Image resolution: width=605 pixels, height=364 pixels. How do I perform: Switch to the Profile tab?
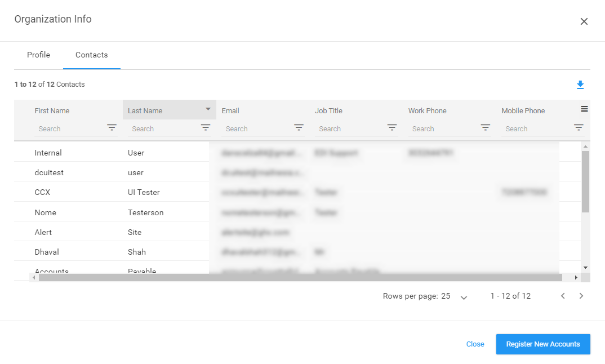pyautogui.click(x=38, y=55)
